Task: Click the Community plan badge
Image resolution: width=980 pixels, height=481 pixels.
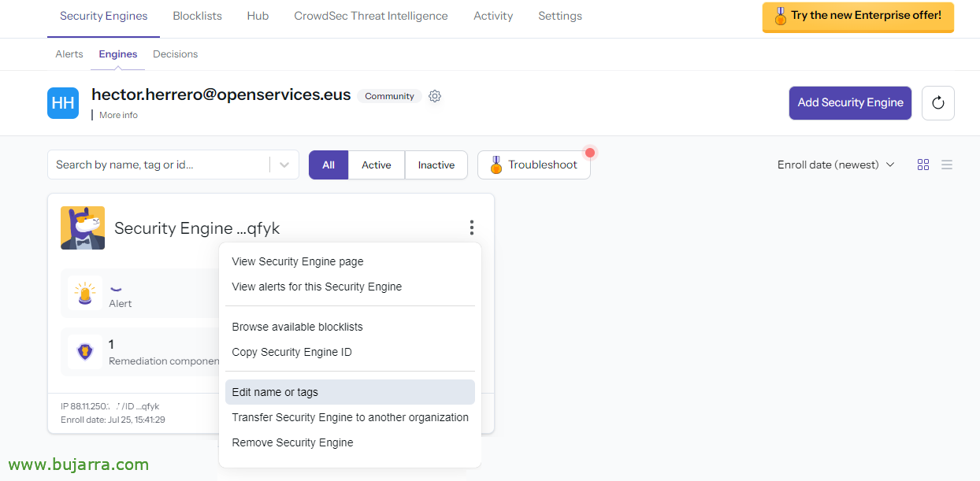Action: pos(389,96)
